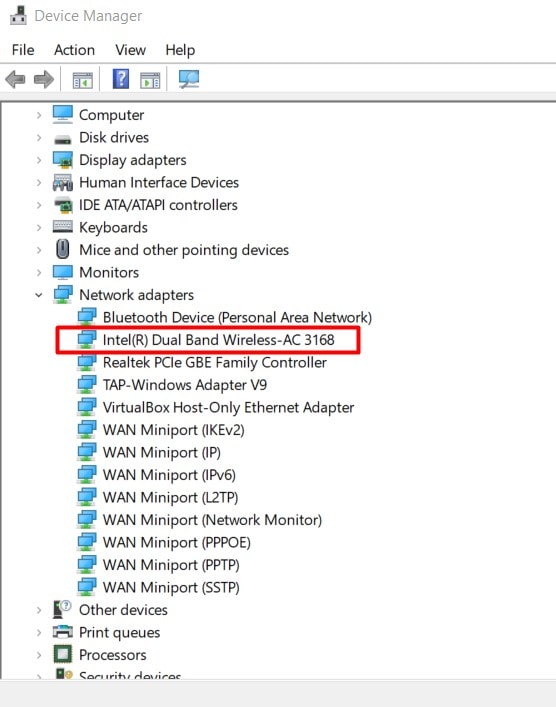Select the Print queues label
556x707 pixels.
[119, 633]
